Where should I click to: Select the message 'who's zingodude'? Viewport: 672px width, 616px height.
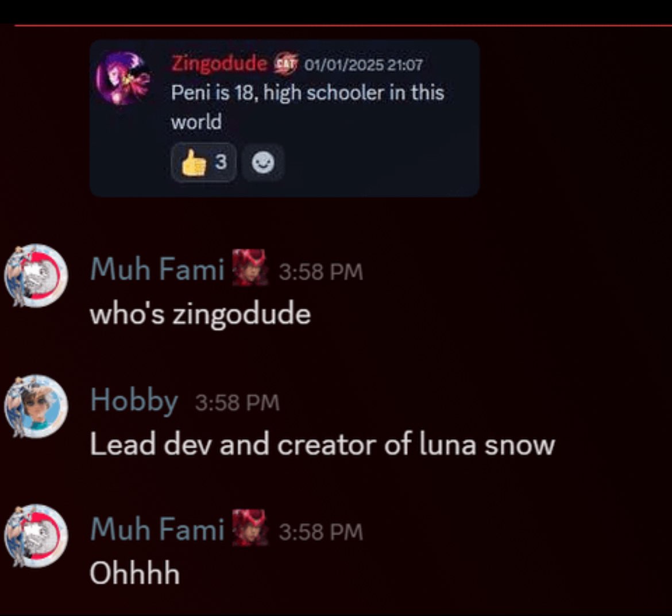point(200,314)
